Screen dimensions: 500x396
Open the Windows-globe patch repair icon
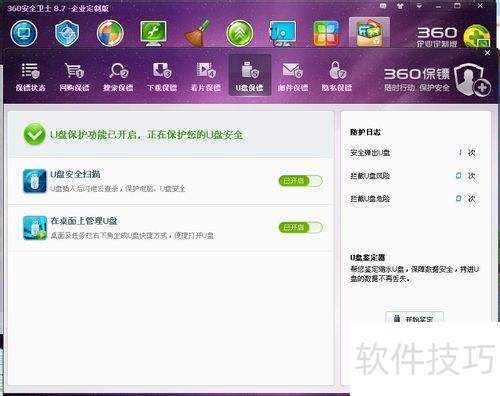[x=110, y=33]
